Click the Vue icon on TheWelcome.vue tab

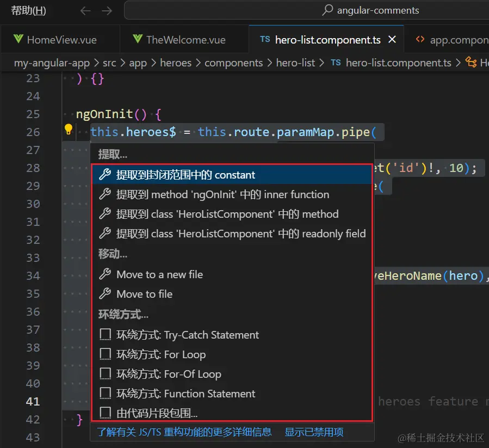click(x=138, y=39)
